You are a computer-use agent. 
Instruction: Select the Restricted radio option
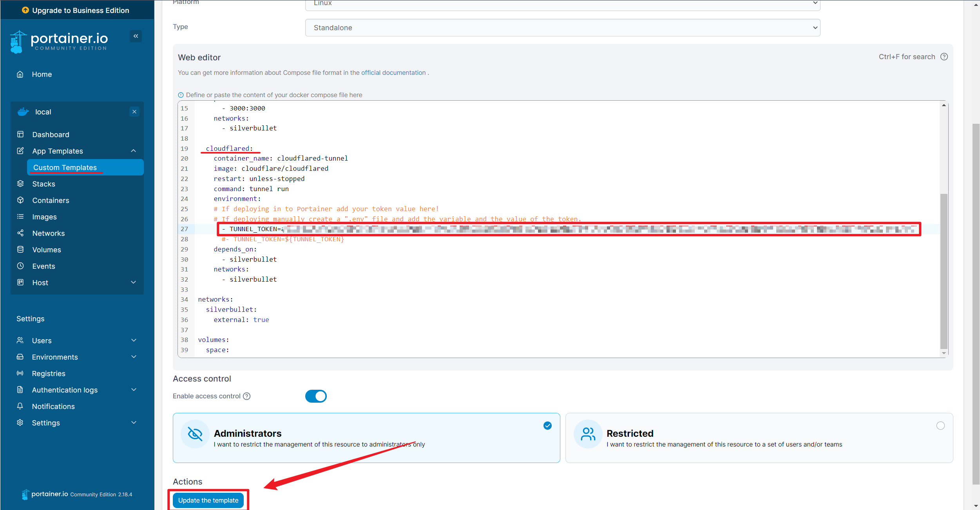point(940,425)
